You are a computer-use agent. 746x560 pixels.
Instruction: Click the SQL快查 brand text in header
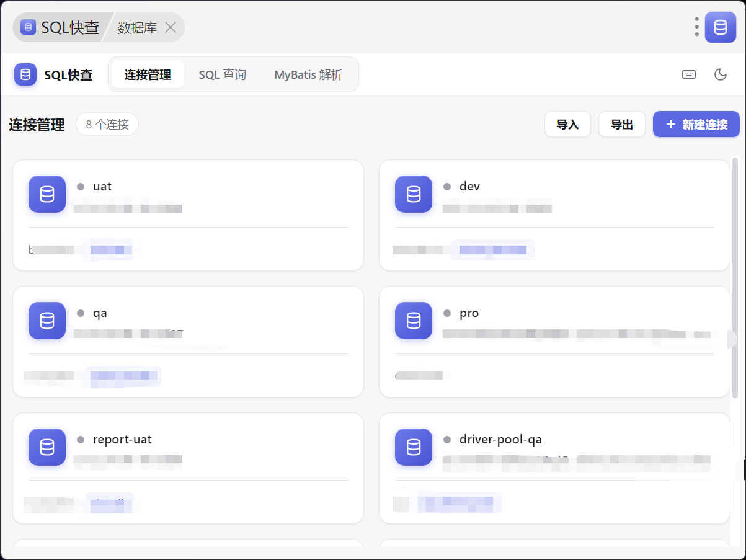(x=68, y=75)
